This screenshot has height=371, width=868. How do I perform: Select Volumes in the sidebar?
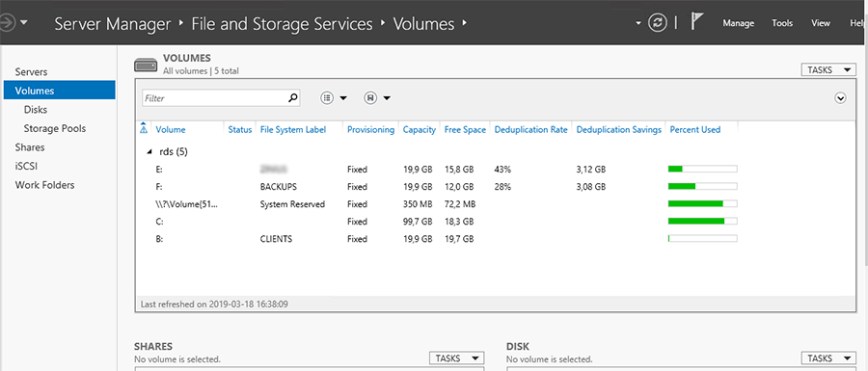tap(59, 91)
